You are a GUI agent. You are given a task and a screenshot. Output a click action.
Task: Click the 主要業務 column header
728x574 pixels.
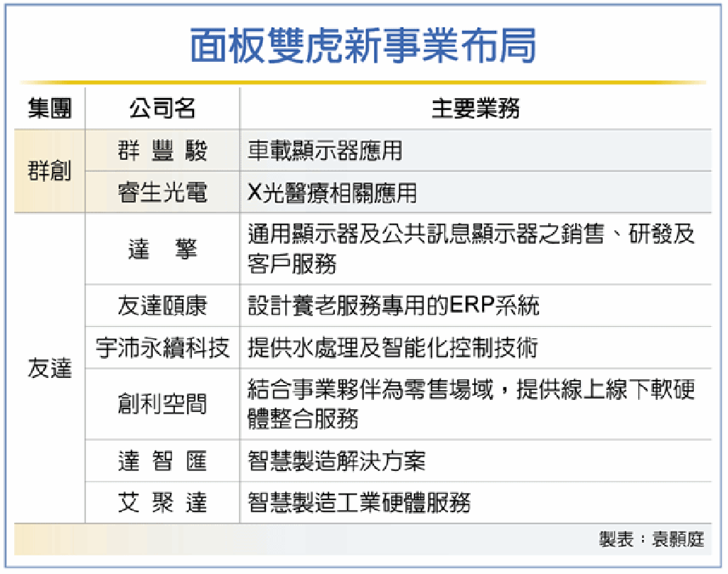pyautogui.click(x=476, y=109)
